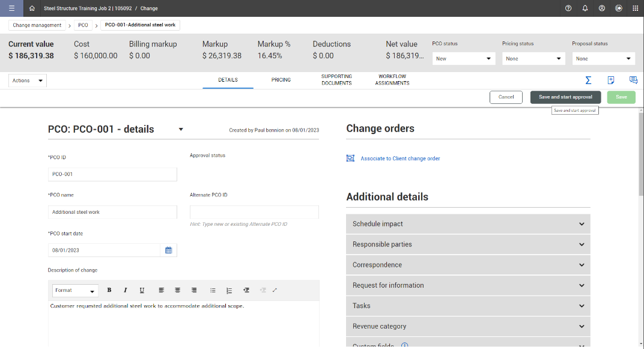
Task: Click the notifications bell icon
Action: (x=585, y=8)
